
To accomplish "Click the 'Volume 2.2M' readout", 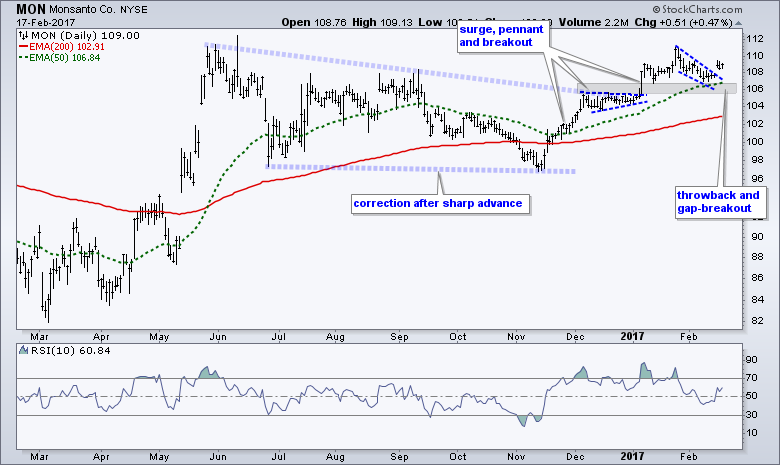I will (x=593, y=22).
